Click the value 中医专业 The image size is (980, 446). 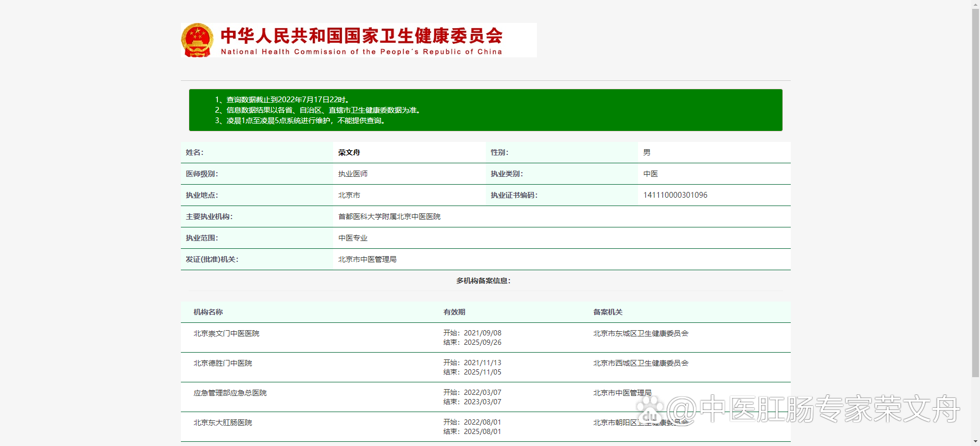[x=353, y=238]
